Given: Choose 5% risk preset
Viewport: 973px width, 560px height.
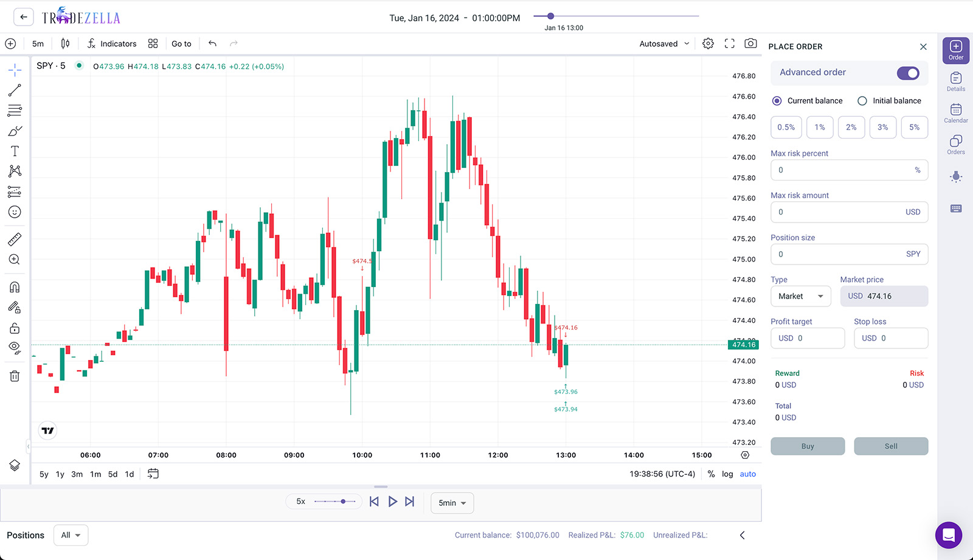Looking at the screenshot, I should (x=915, y=127).
